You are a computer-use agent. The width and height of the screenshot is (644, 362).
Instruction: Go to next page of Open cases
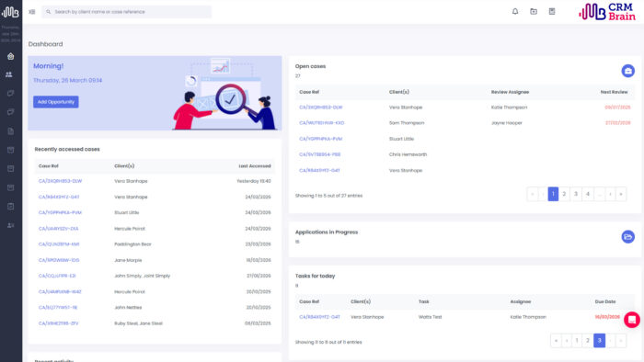tap(610, 194)
